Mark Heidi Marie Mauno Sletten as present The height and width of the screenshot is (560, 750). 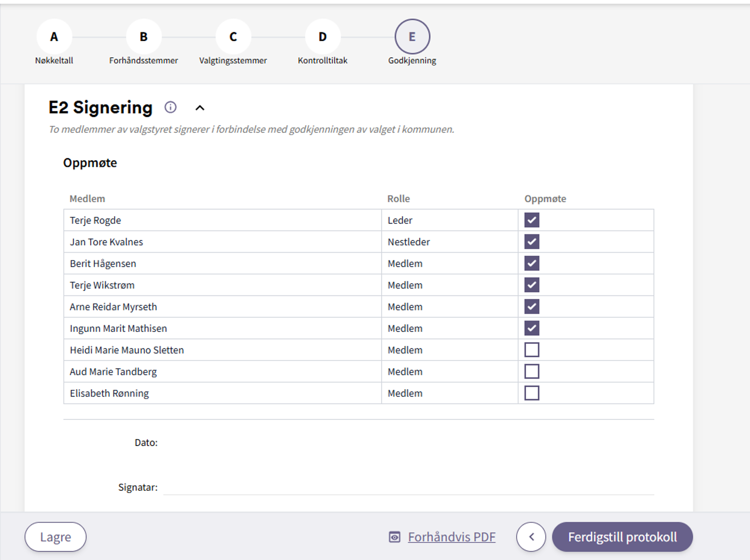[x=532, y=350]
